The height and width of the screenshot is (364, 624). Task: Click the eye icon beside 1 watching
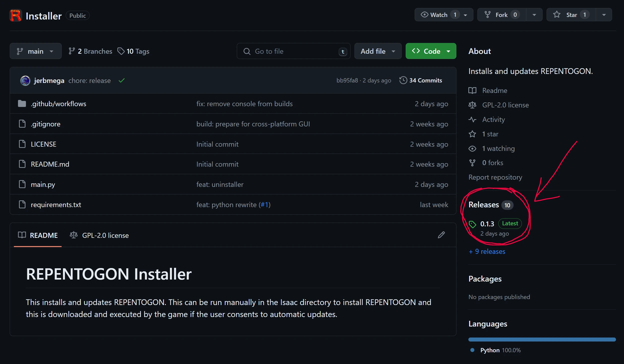pos(472,148)
